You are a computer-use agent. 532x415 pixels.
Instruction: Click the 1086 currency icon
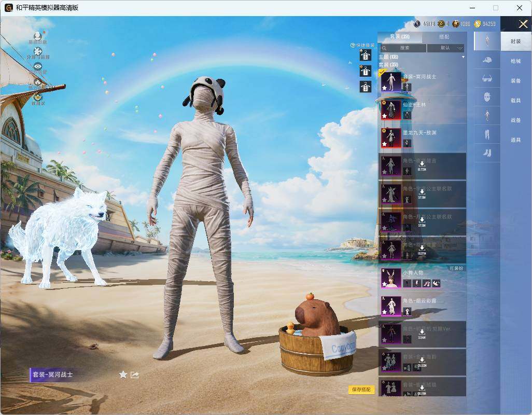coord(456,24)
